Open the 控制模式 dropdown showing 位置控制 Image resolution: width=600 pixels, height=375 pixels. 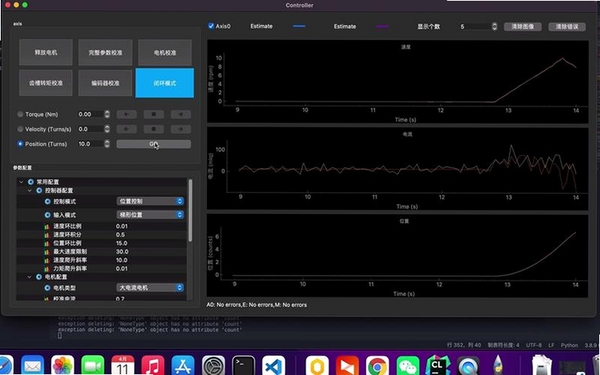tap(150, 201)
